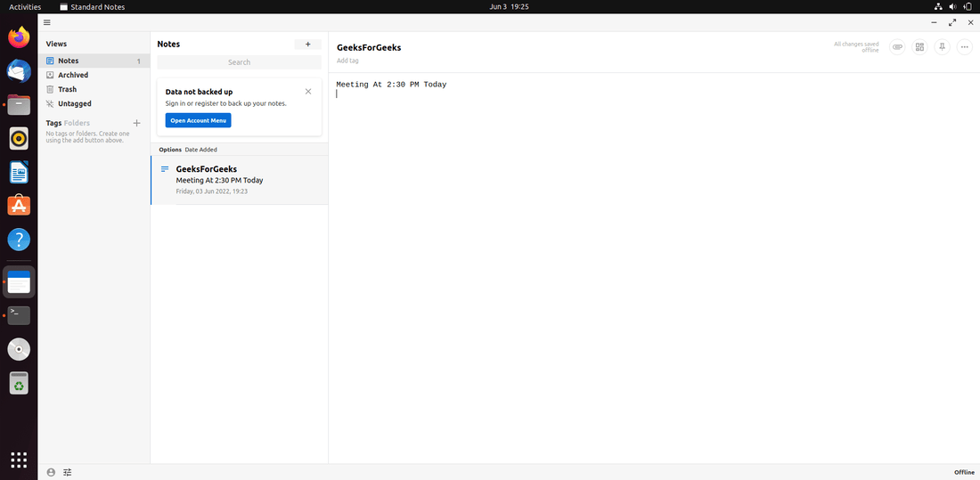Open the notes list Options menu
The width and height of the screenshot is (980, 480).
[170, 150]
